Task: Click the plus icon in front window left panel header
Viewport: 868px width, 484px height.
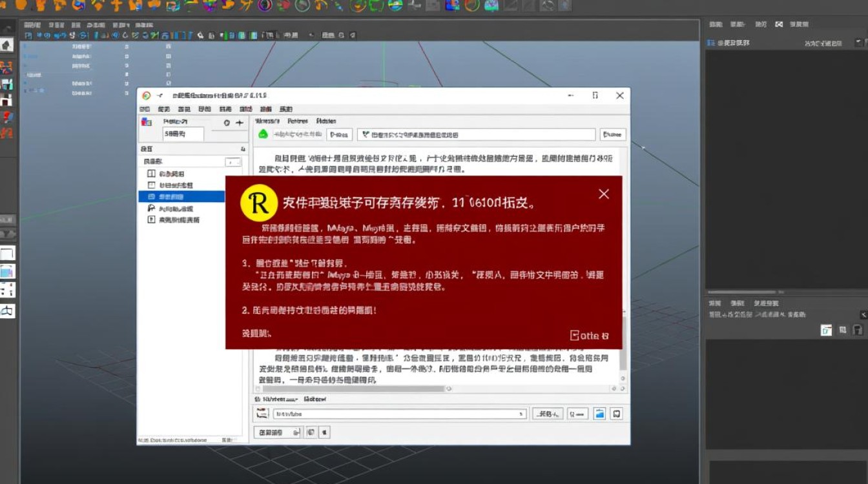Action: (240, 123)
